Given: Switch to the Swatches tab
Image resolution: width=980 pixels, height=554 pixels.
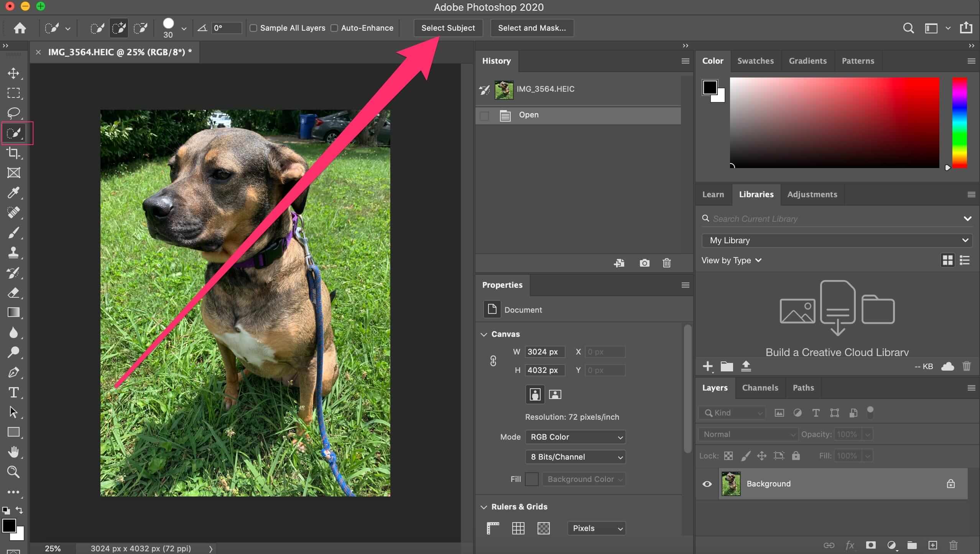Looking at the screenshot, I should pos(755,60).
